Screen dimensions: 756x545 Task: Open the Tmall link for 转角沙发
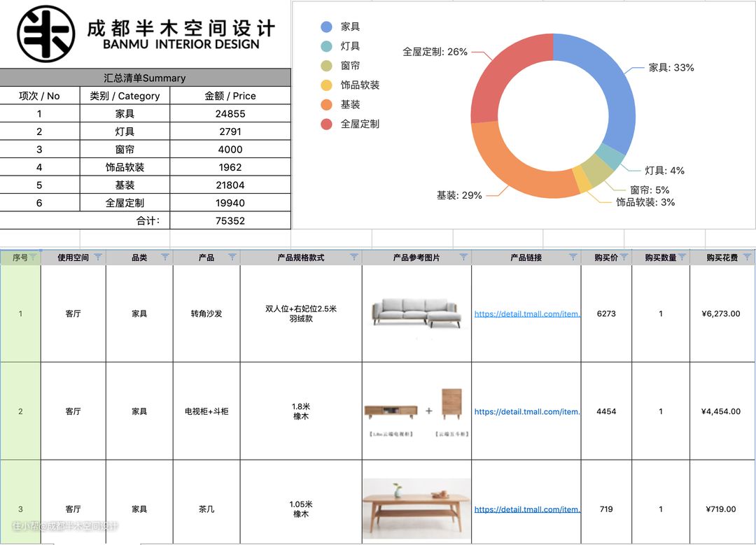527,314
